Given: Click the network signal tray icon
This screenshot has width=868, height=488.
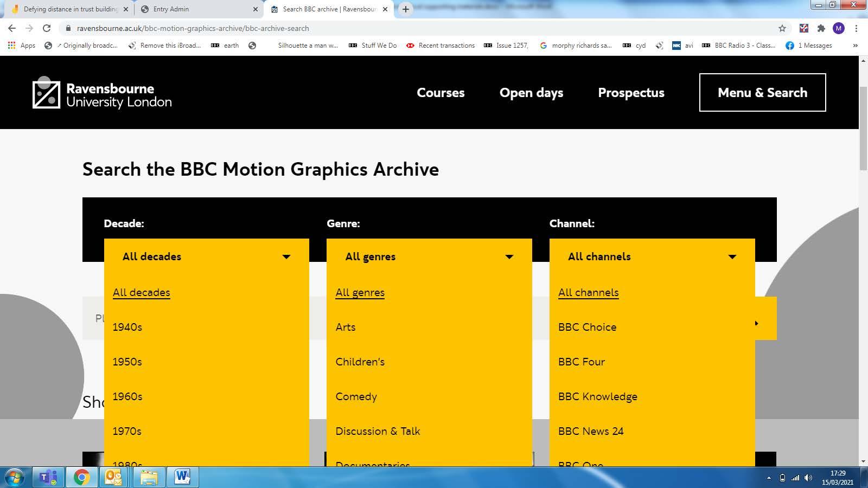Looking at the screenshot, I should tap(795, 478).
